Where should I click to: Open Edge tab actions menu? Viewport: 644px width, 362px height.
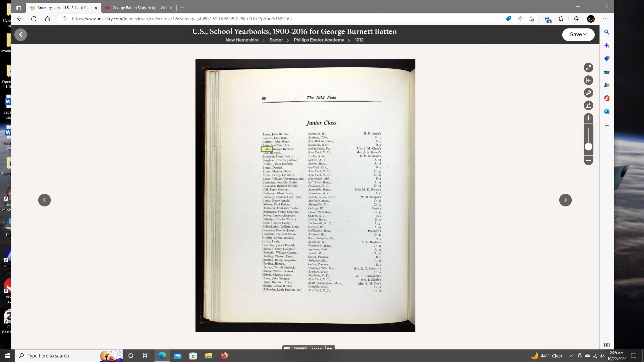[18, 8]
